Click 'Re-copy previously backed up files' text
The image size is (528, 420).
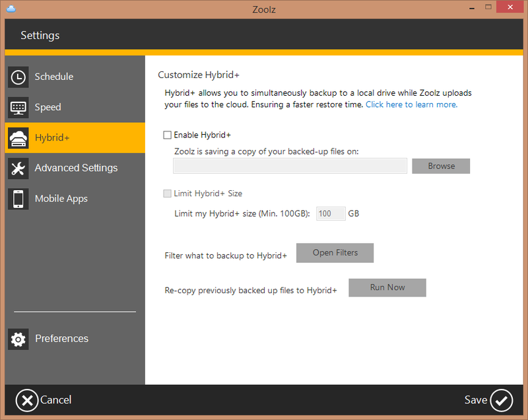tap(251, 291)
